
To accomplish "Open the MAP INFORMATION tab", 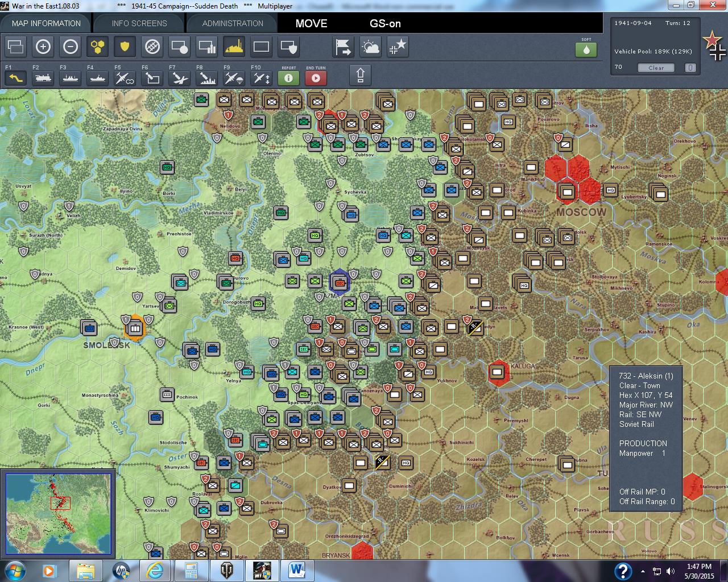I will [x=46, y=23].
